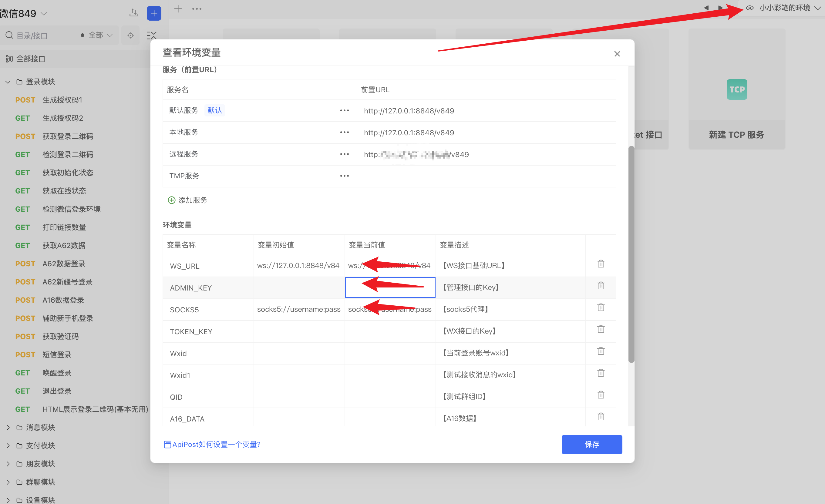
Task: Click collapse-all icon next to search
Action: 152,35
